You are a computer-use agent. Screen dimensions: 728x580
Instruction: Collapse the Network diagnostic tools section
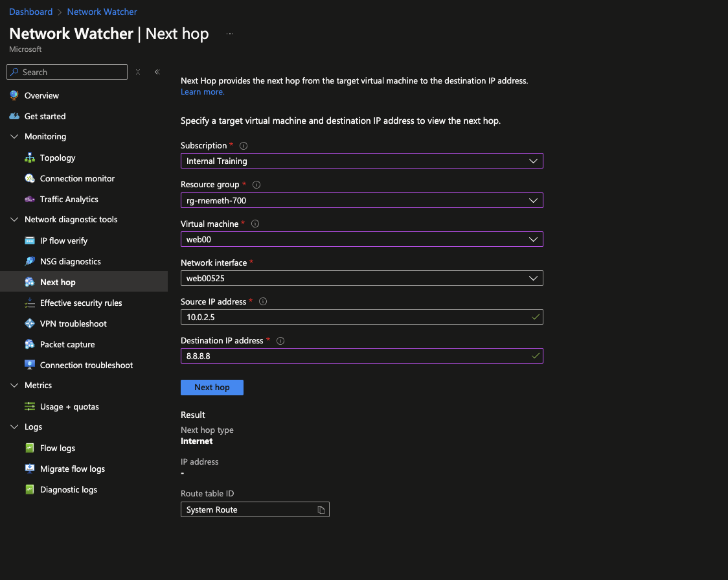click(14, 220)
